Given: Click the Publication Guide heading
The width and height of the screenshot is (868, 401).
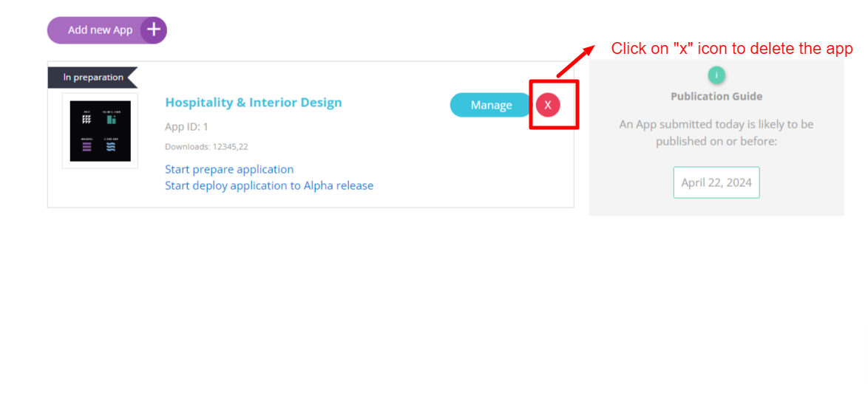Looking at the screenshot, I should (x=716, y=96).
